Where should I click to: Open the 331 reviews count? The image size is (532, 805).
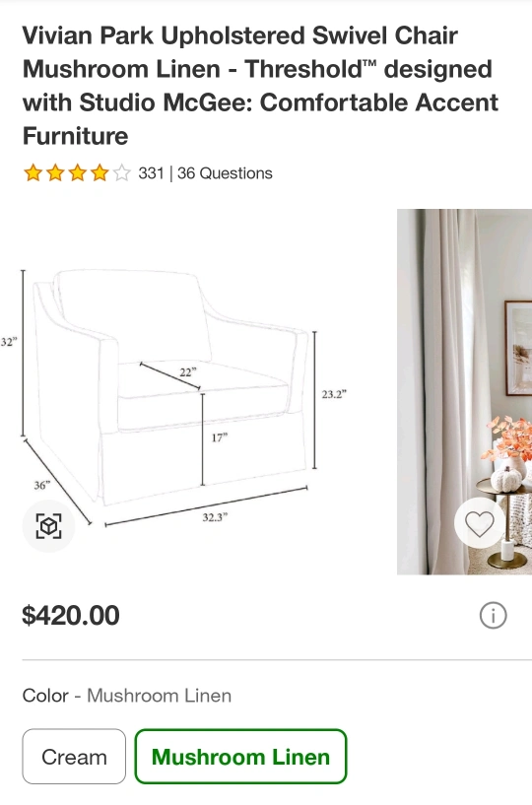[151, 173]
